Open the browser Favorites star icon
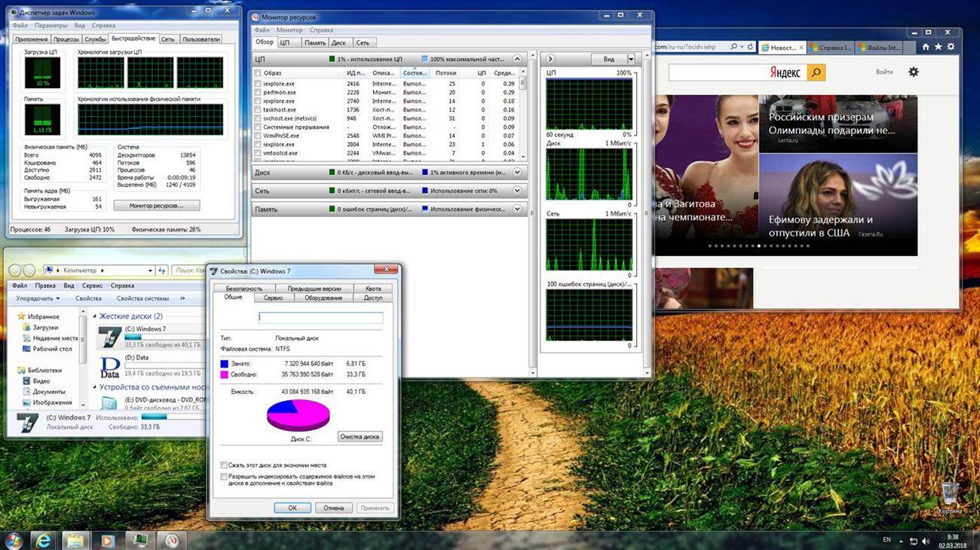This screenshot has height=550, width=980. pyautogui.click(x=938, y=47)
